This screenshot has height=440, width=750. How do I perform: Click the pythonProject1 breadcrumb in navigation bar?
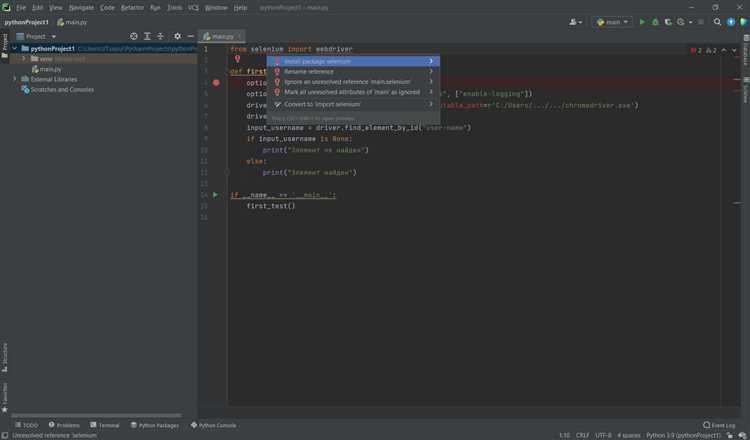[x=26, y=22]
